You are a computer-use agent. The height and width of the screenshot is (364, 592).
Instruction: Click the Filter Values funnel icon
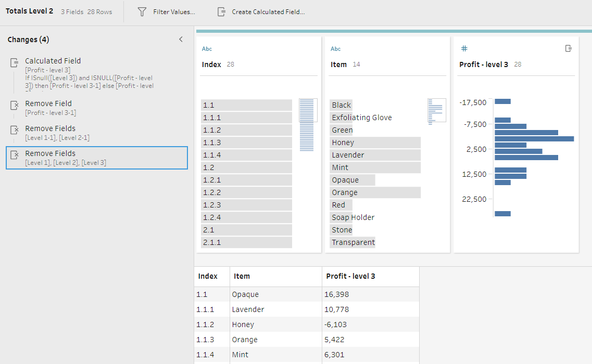142,11
